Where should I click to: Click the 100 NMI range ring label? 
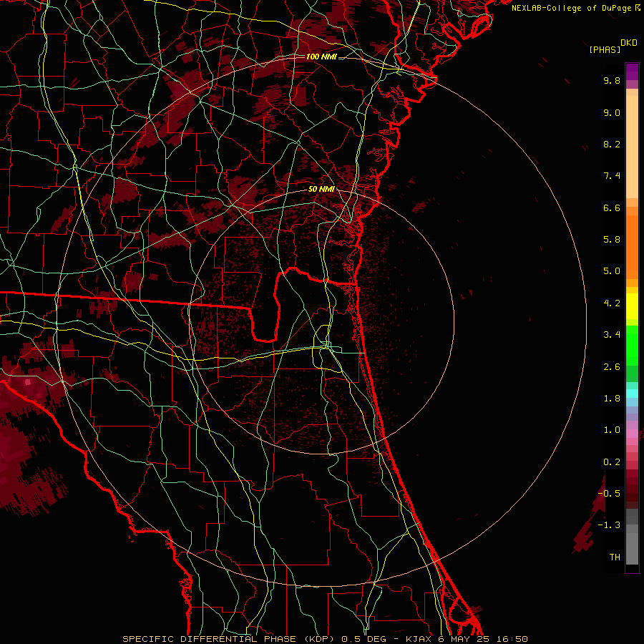click(x=321, y=57)
